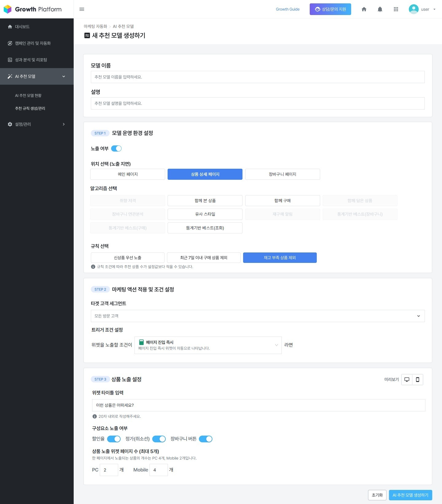Disable the 할인율 toggle
The height and width of the screenshot is (504, 442).
(x=114, y=439)
